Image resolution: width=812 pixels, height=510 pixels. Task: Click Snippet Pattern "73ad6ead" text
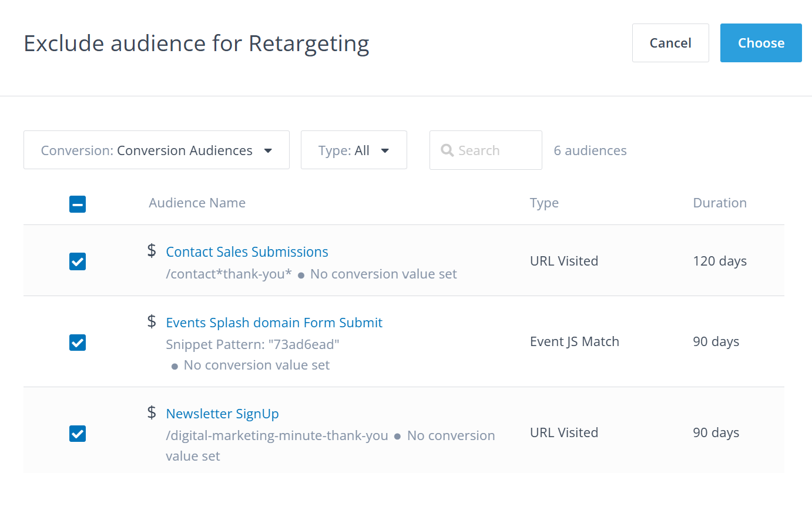click(253, 344)
